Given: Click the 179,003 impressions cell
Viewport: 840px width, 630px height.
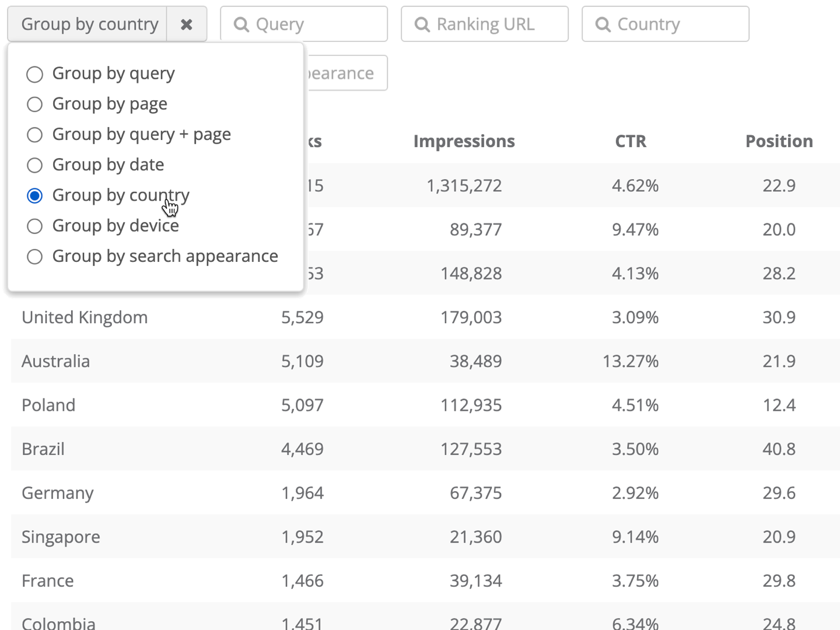Looking at the screenshot, I should point(471,317).
